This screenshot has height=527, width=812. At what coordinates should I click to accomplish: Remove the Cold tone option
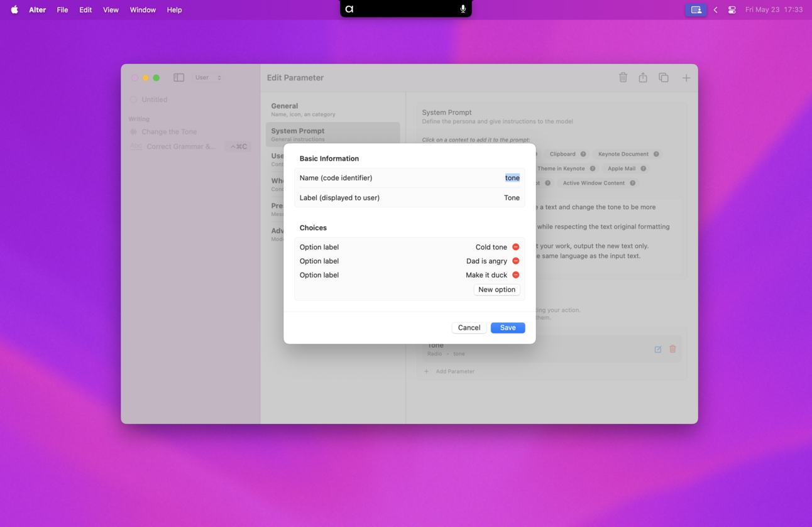(x=515, y=247)
